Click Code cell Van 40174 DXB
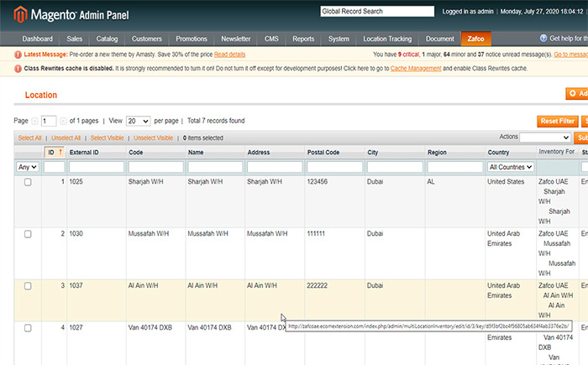 pyautogui.click(x=150, y=327)
